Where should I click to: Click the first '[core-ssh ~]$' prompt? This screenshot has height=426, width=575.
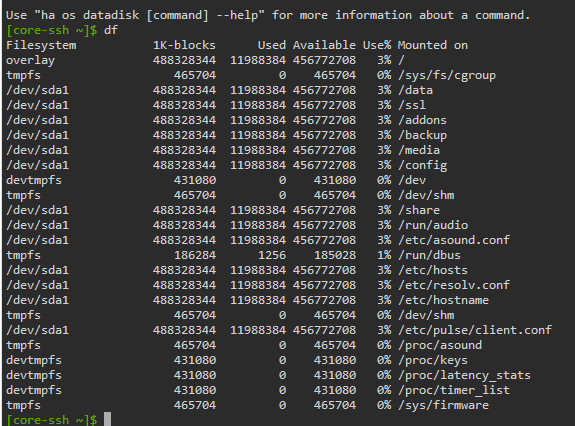click(52, 30)
